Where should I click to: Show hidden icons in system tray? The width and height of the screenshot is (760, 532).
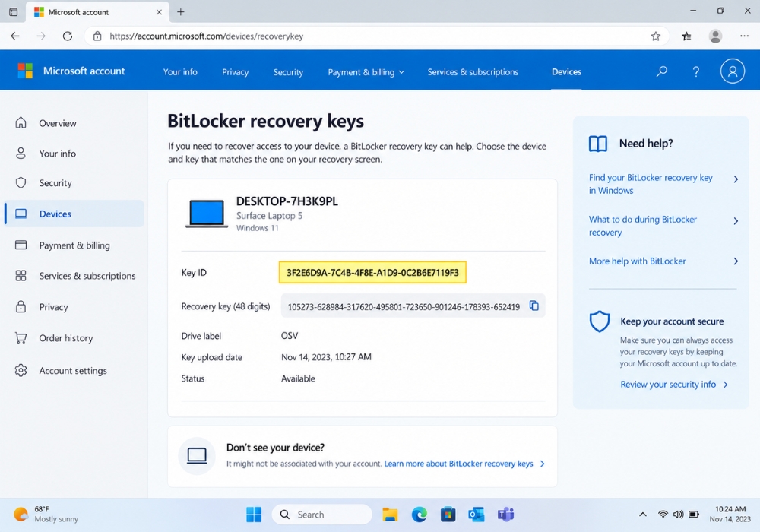[x=643, y=515]
